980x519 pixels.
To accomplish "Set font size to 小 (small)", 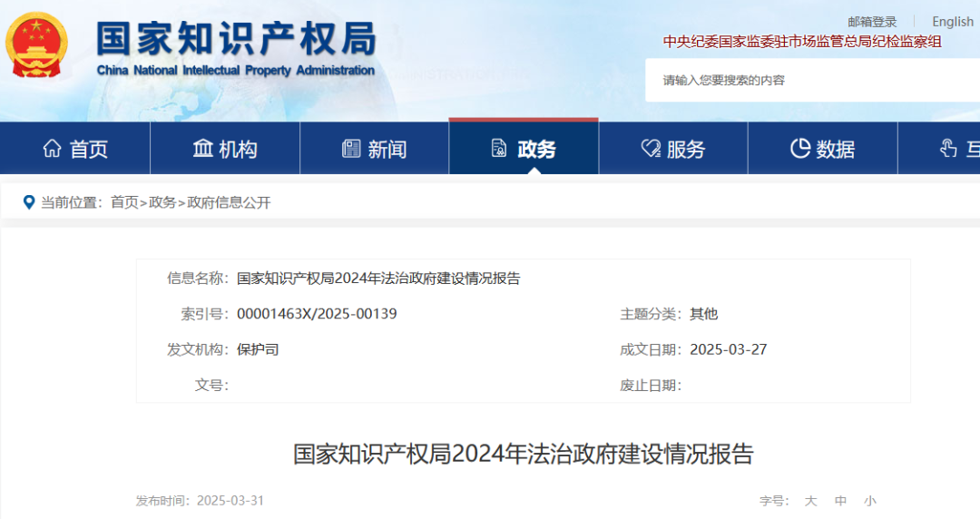I will coord(869,501).
